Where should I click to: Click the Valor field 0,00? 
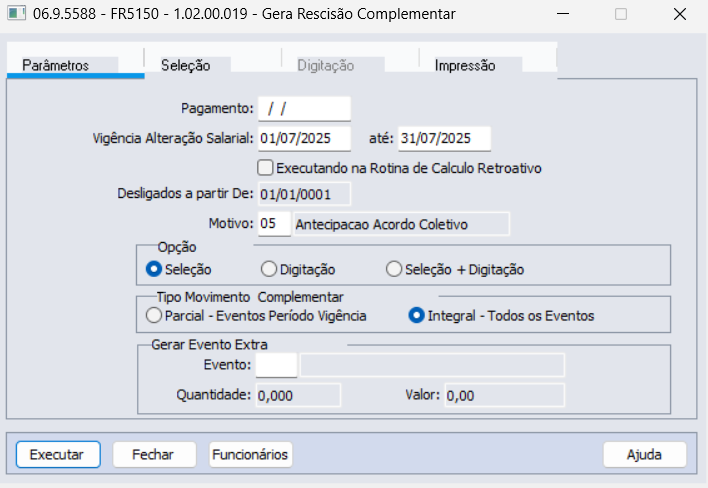pos(504,395)
